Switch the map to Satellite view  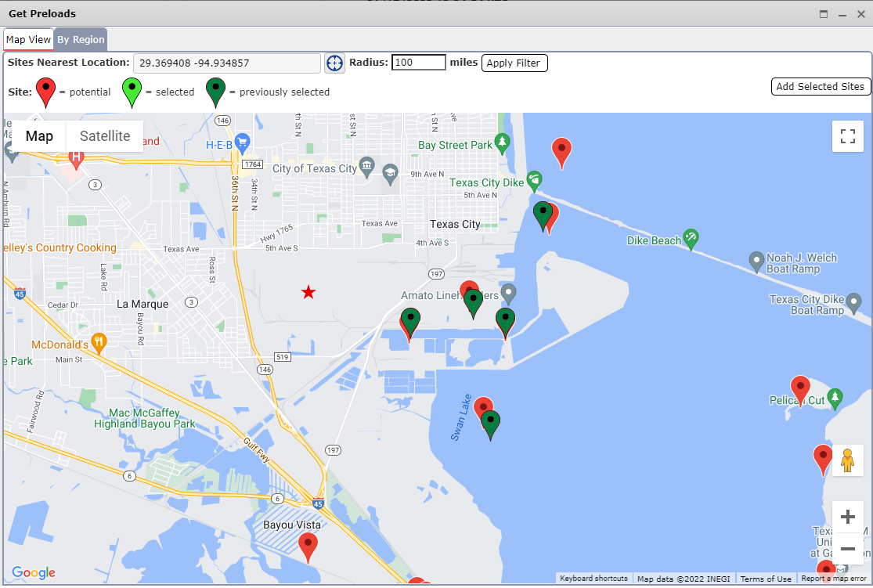point(104,135)
